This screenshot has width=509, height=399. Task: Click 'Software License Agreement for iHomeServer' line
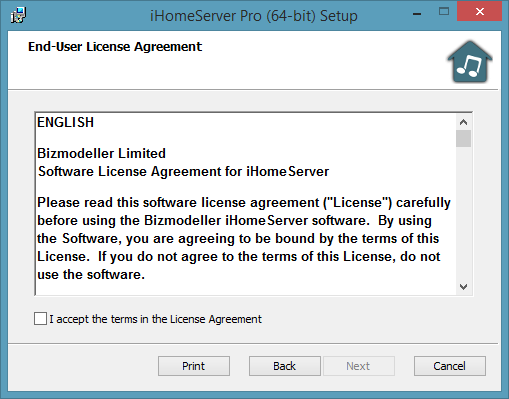click(x=183, y=171)
